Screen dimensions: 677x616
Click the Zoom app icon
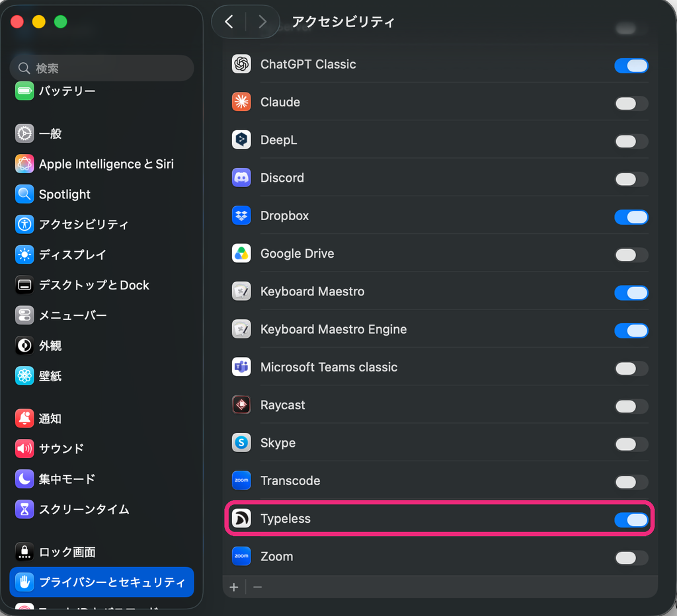coord(241,557)
